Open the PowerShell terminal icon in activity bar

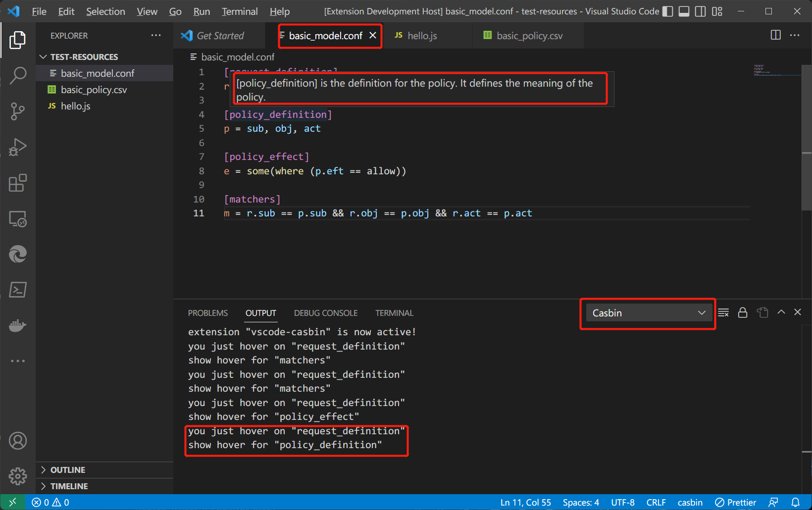(x=18, y=290)
